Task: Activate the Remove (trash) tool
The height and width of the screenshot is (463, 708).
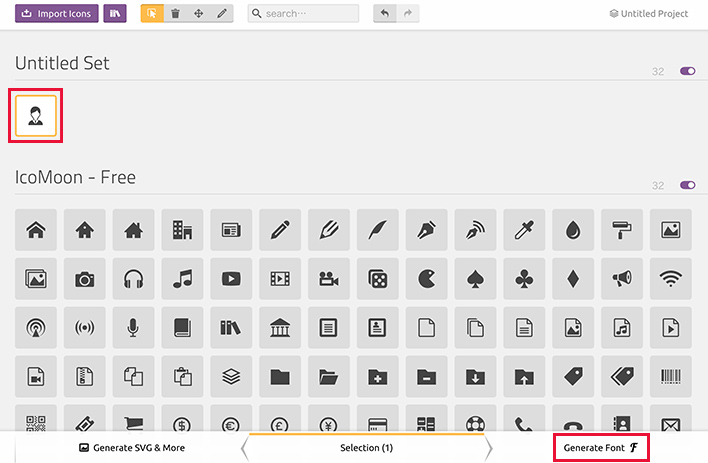Action: click(x=175, y=14)
